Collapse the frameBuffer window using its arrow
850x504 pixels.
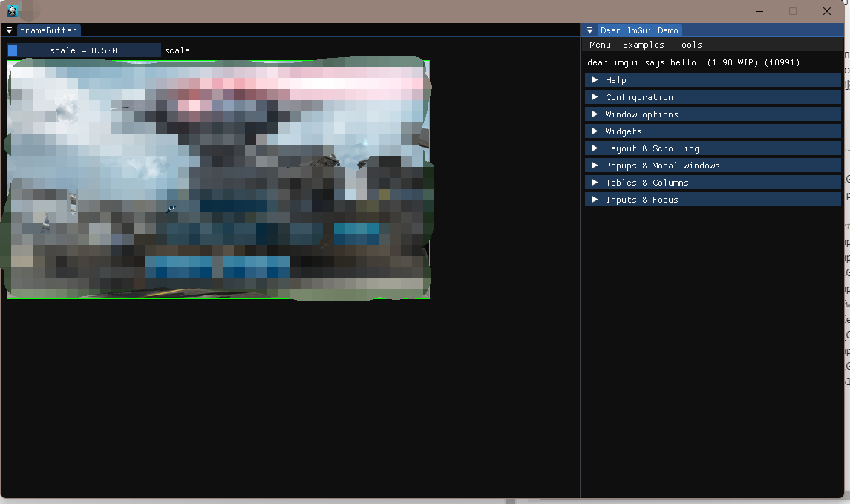(9, 30)
